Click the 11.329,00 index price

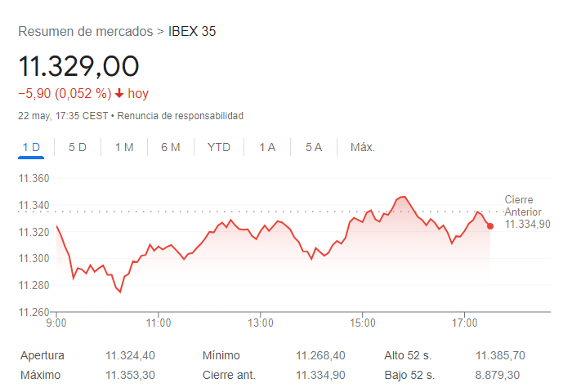[79, 66]
